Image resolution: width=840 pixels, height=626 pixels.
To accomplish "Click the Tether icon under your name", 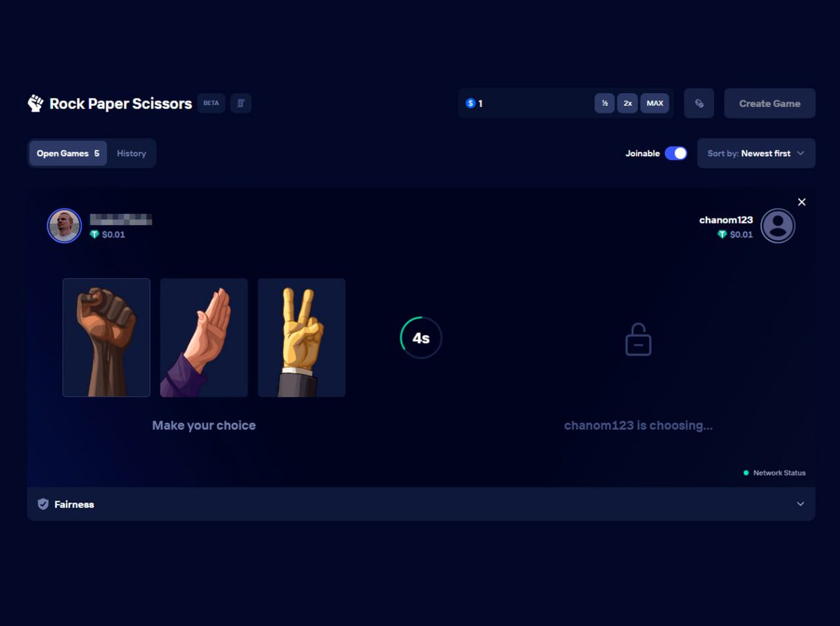I will pos(94,235).
